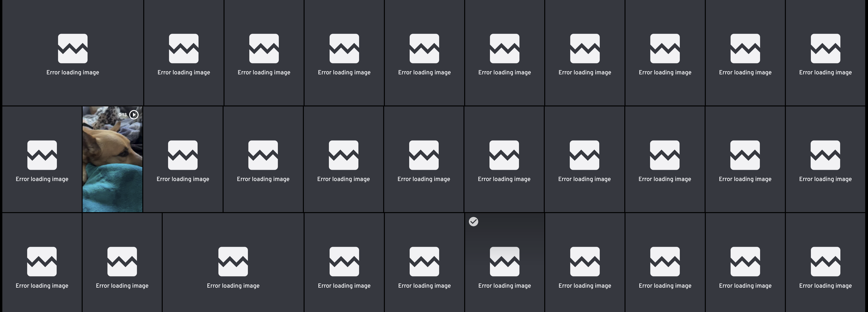Click broken image icon right of dog video
Screen dimensions: 868x312
tap(183, 155)
